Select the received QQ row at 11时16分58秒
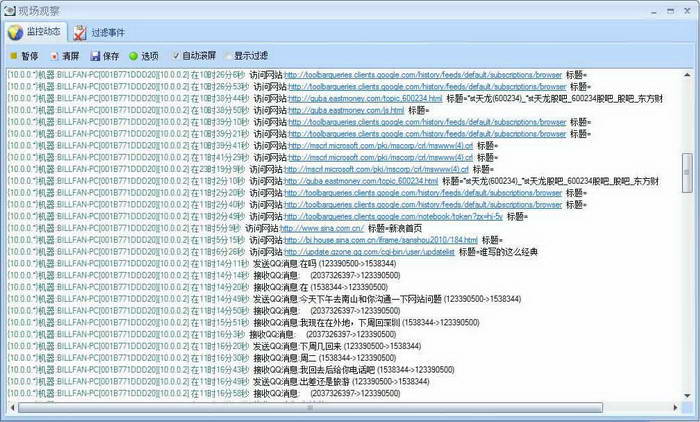 click(204, 393)
